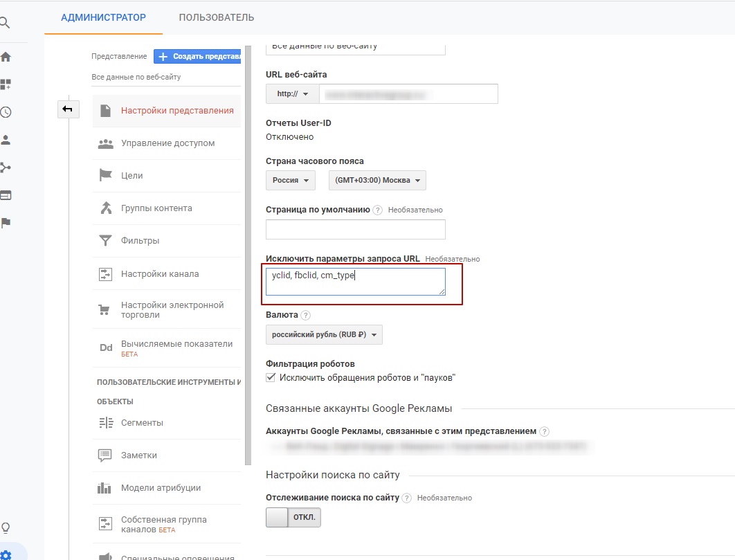Toggle Исключить обращения роботов checkbox
Screen dimensions: 735x560
(x=271, y=377)
